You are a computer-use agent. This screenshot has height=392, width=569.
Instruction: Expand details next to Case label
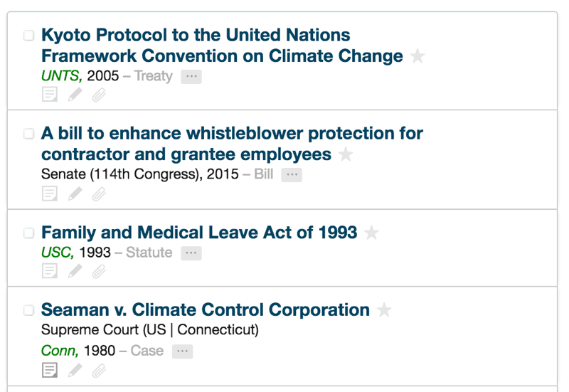click(183, 351)
